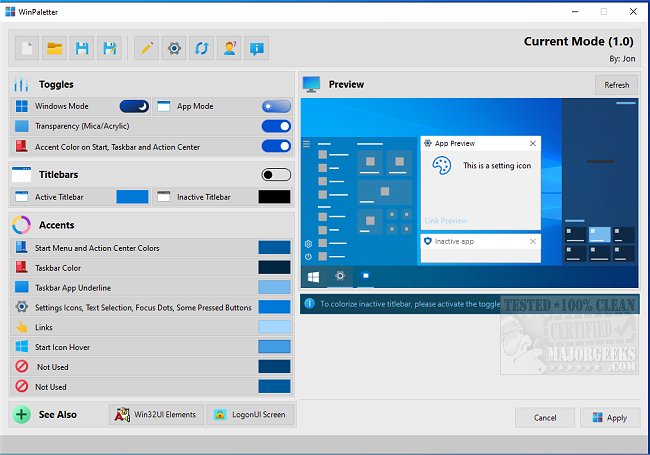Viewport: 650px width, 455px height.
Task: Click the Save As icon
Action: 109,47
